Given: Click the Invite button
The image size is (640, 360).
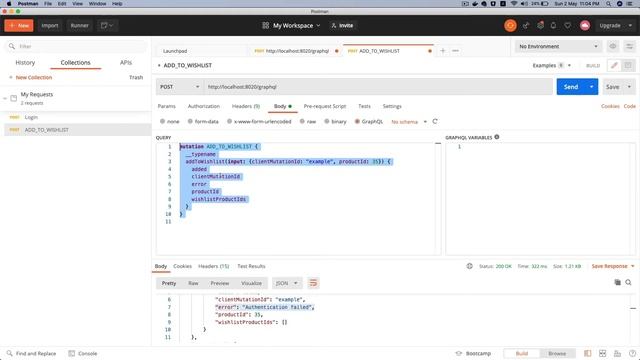Looking at the screenshot, I should click(x=342, y=25).
